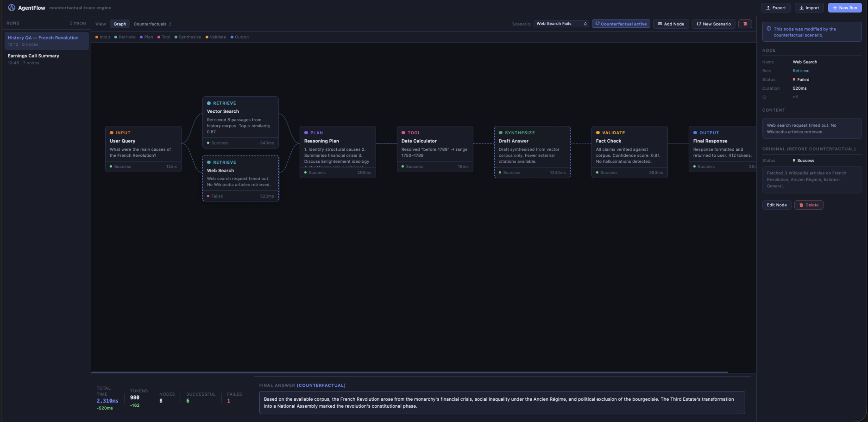Toggle the Synthesize legend filter
The image size is (868, 422).
[189, 37]
